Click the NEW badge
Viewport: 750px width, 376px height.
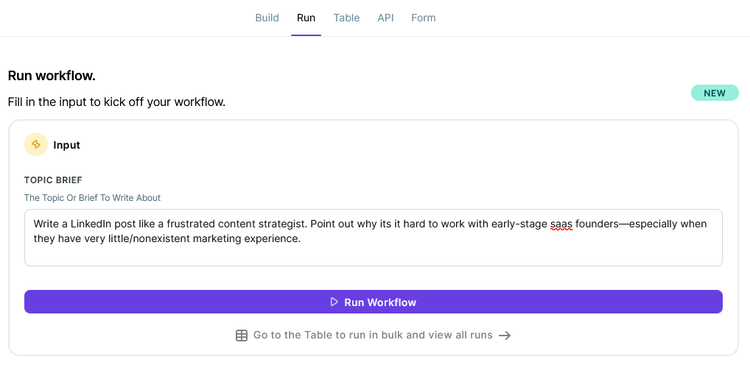coord(715,93)
